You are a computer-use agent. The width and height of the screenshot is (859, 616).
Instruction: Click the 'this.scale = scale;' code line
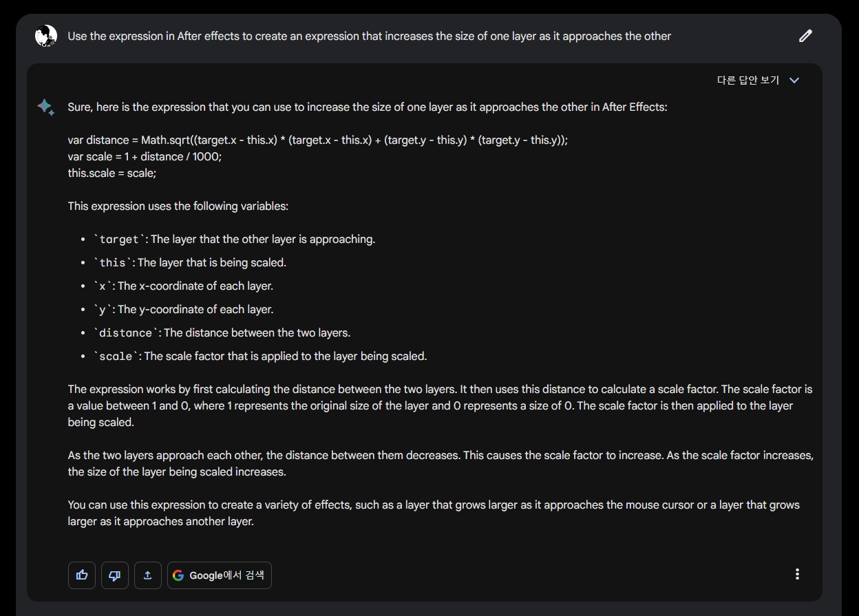[112, 173]
